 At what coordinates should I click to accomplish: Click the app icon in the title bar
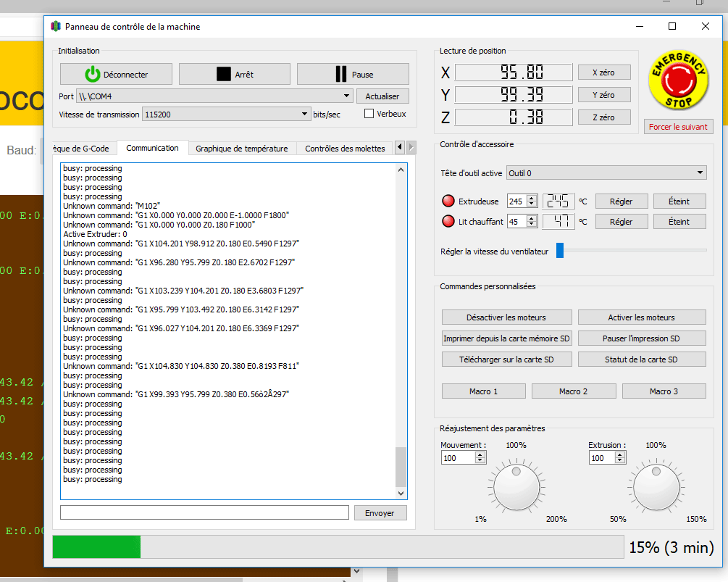[56, 27]
